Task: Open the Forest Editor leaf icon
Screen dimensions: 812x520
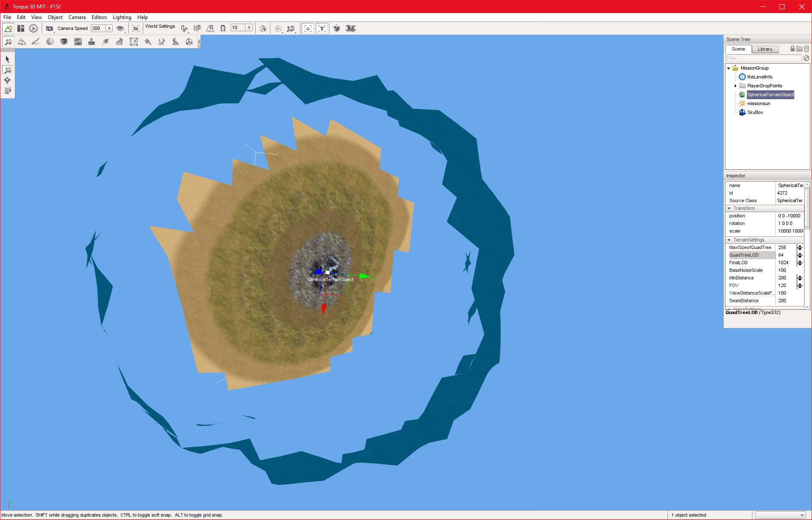Action: [106, 41]
